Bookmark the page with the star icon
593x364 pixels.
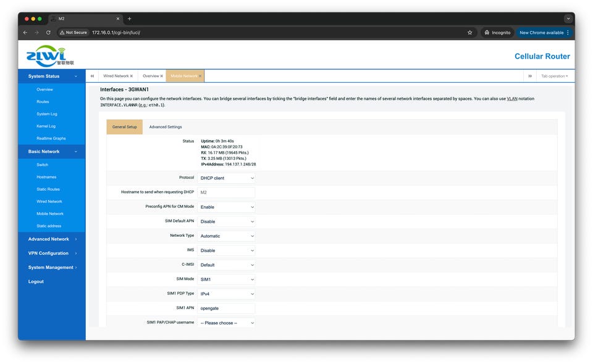coord(469,33)
